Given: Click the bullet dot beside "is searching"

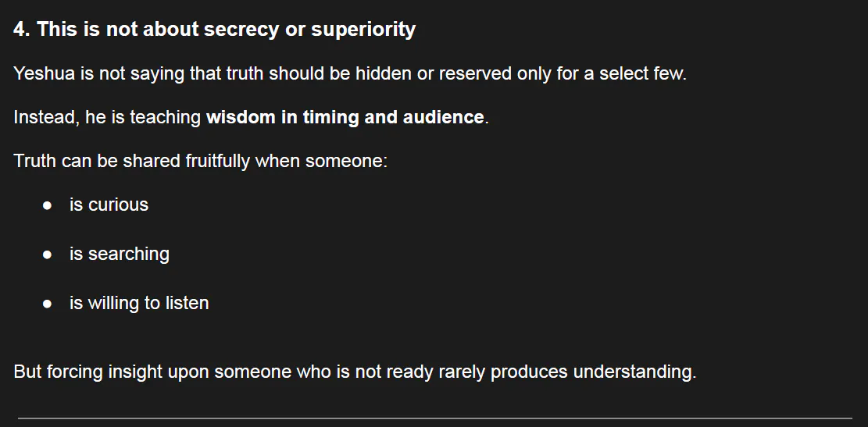Looking at the screenshot, I should (48, 254).
